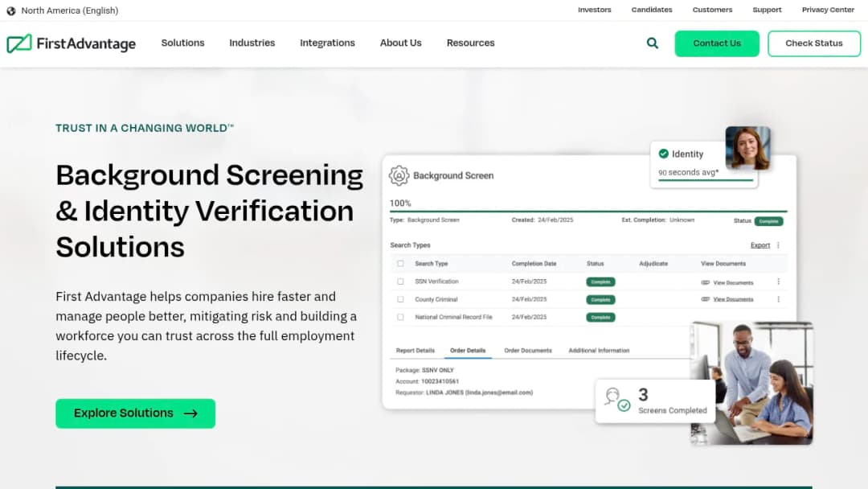Click the Contact Us button

717,43
